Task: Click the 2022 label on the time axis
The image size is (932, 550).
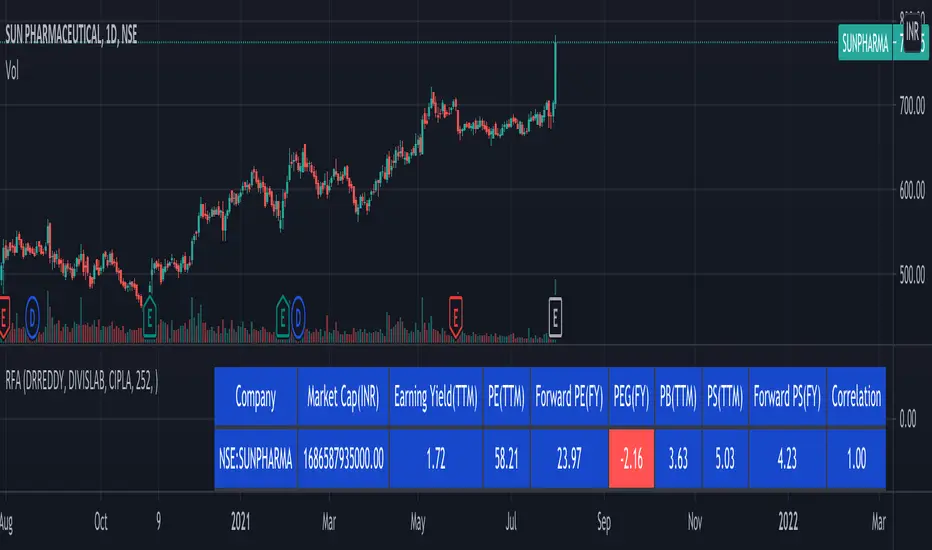Action: point(788,522)
